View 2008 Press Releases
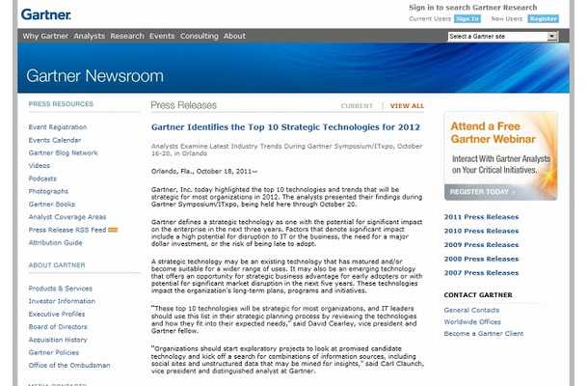 point(482,259)
